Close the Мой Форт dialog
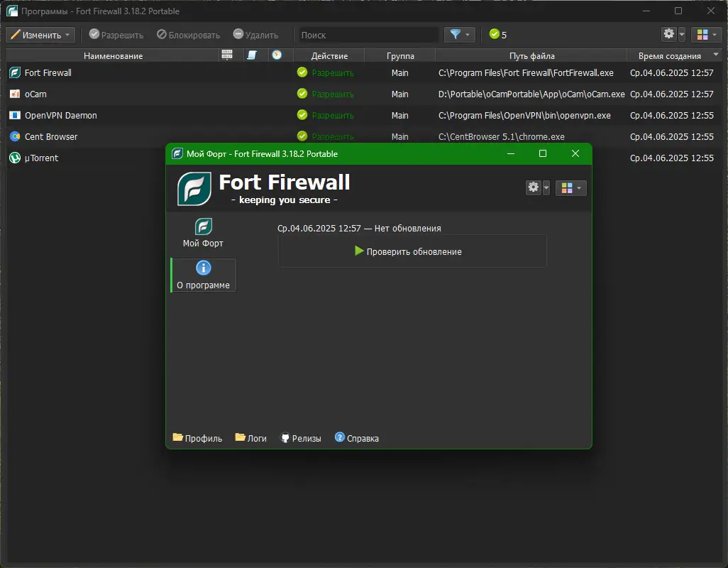The height and width of the screenshot is (568, 728). (575, 154)
